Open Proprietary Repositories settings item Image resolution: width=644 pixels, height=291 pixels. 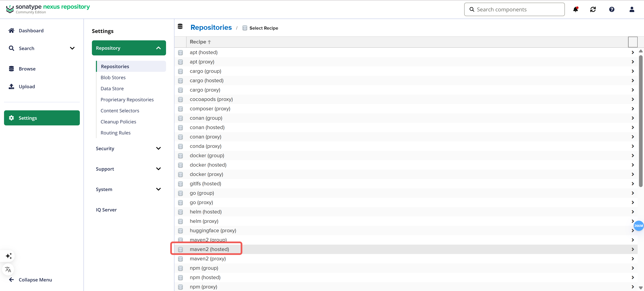pyautogui.click(x=127, y=100)
